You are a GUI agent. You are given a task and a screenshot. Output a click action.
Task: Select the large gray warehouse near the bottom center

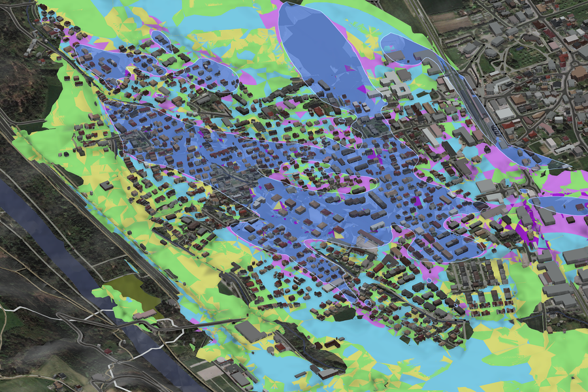tap(250, 332)
